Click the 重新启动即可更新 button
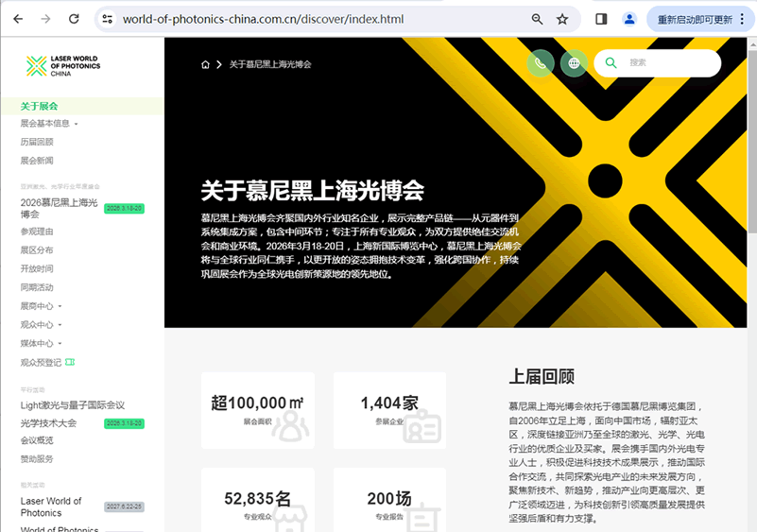 click(x=695, y=20)
